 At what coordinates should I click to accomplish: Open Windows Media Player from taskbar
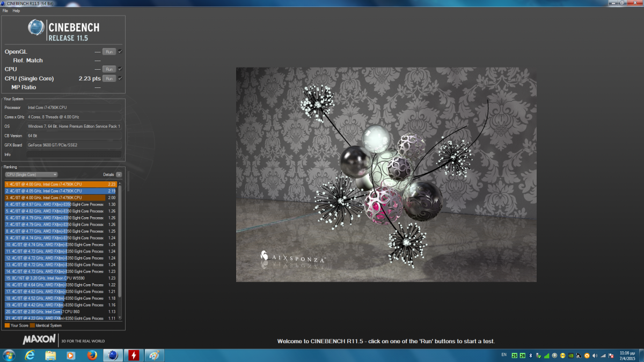tap(71, 355)
